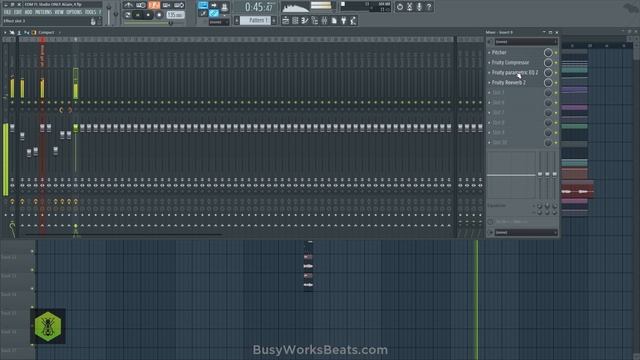Image resolution: width=640 pixels, height=360 pixels.
Task: Click the Stop button in transport
Action: (x=148, y=15)
